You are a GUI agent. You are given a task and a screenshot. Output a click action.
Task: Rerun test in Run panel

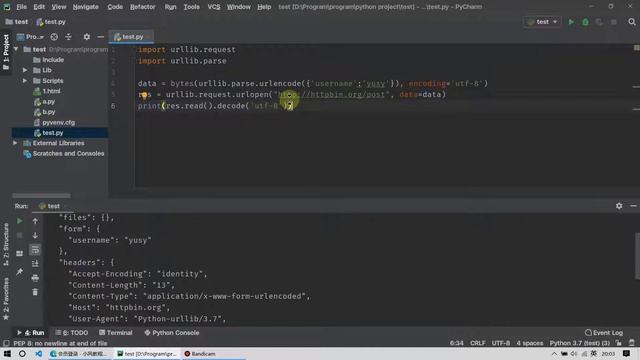(20, 221)
